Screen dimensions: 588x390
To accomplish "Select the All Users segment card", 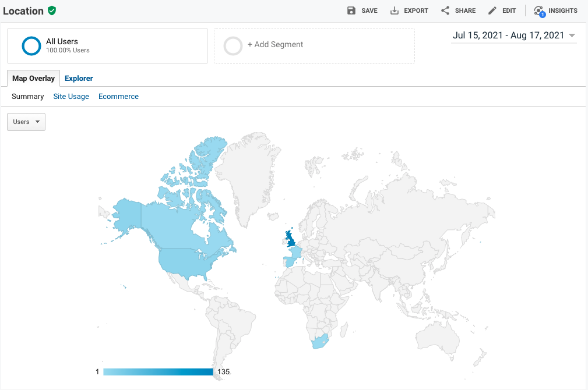I will pos(107,46).
